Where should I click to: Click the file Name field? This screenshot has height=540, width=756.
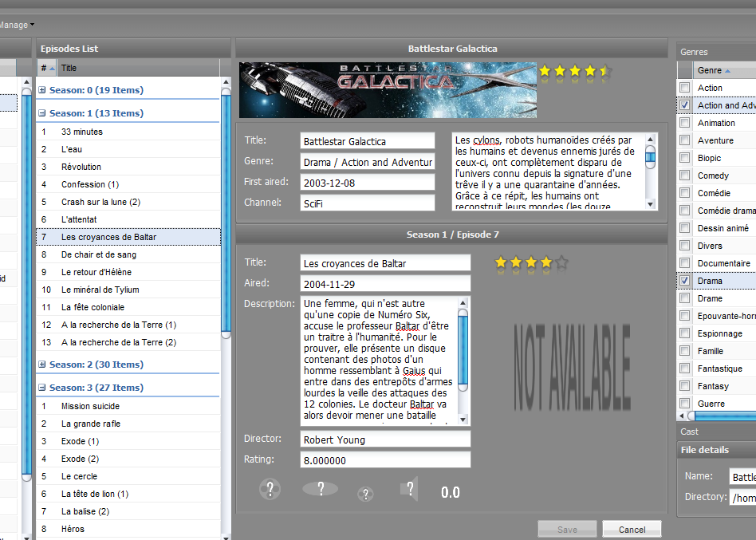pyautogui.click(x=742, y=477)
